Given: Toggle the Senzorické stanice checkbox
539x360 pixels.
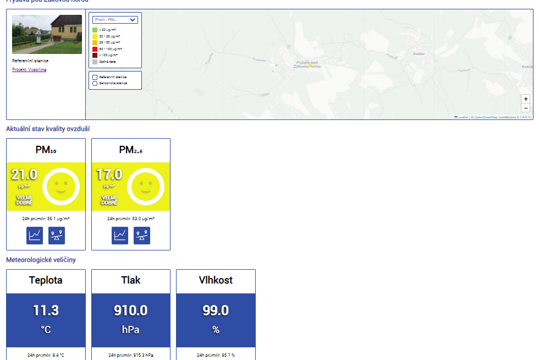Looking at the screenshot, I should (95, 83).
